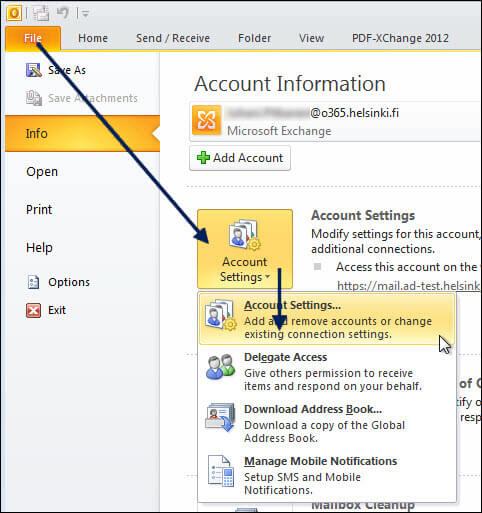
Task: Click the Microsoft Exchange account icon
Action: (x=206, y=120)
